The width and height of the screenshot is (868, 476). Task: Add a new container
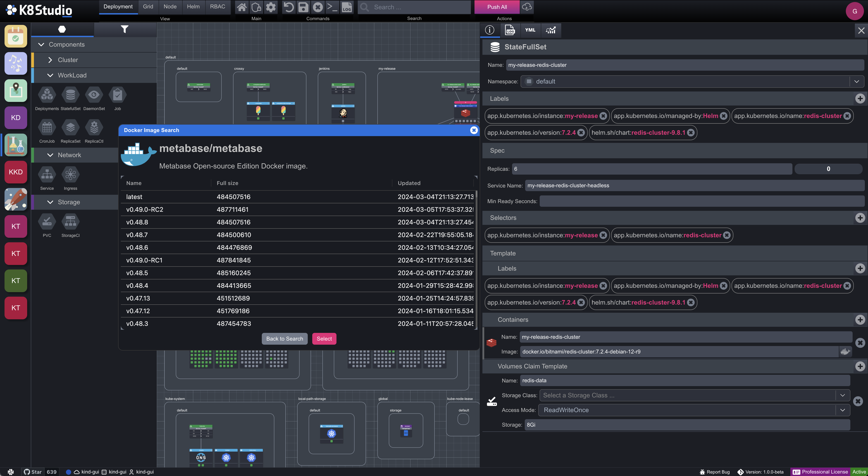tap(860, 320)
